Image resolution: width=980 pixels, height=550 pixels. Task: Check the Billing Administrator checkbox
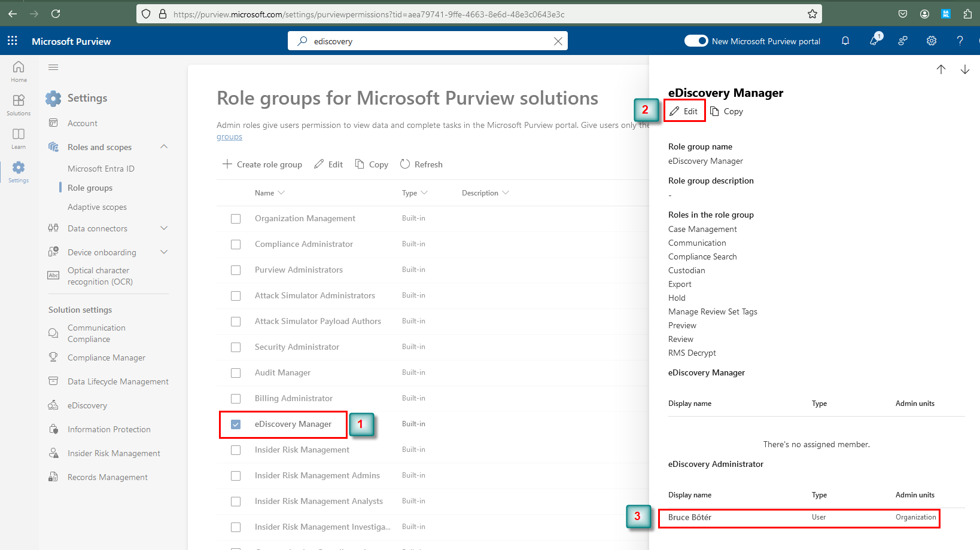[236, 399]
